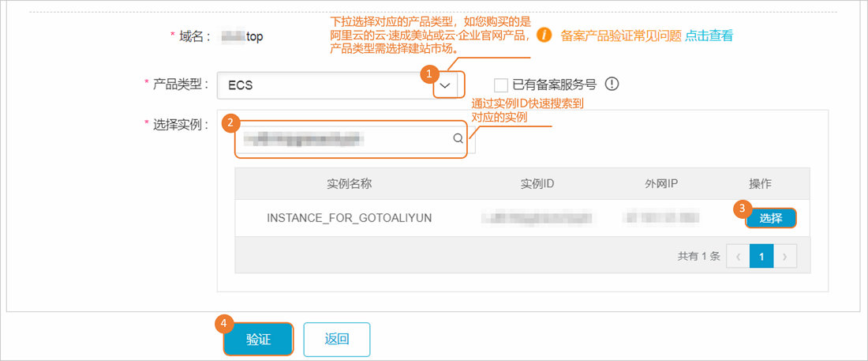The width and height of the screenshot is (868, 361).
Task: Select the INSTANCE_FOR_GOTOALIYUN instance name
Action: pyautogui.click(x=349, y=217)
